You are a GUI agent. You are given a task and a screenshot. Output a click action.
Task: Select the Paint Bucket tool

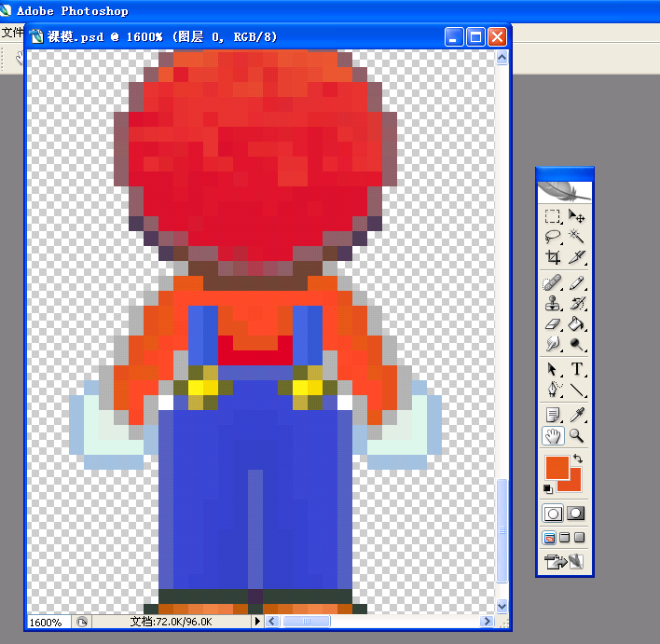click(576, 323)
